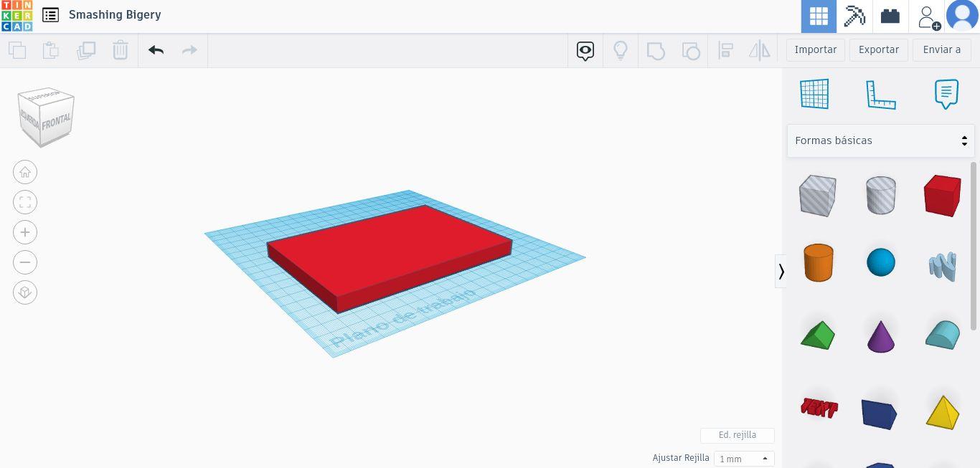The height and width of the screenshot is (468, 980).
Task: Select the blue sphere shape
Action: point(880,262)
